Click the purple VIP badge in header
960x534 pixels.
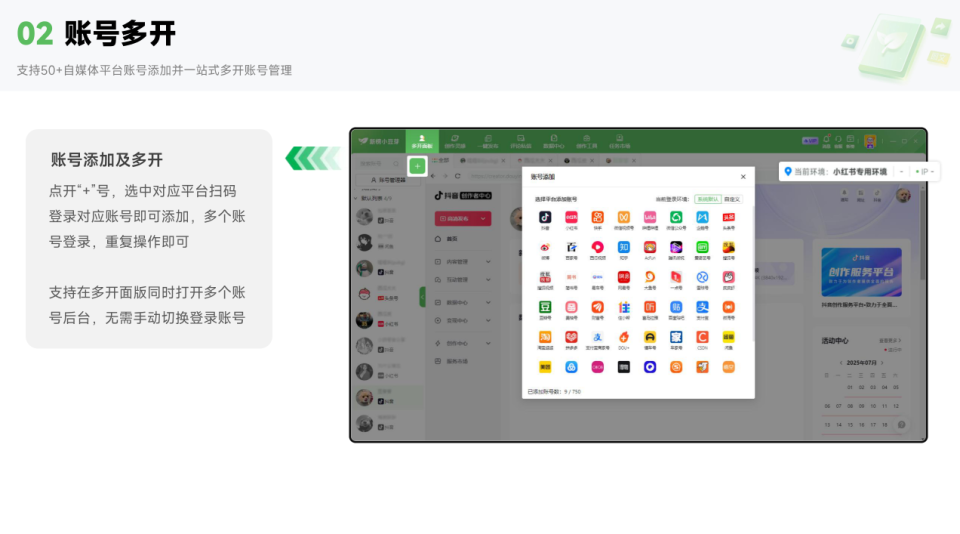pyautogui.click(x=809, y=141)
